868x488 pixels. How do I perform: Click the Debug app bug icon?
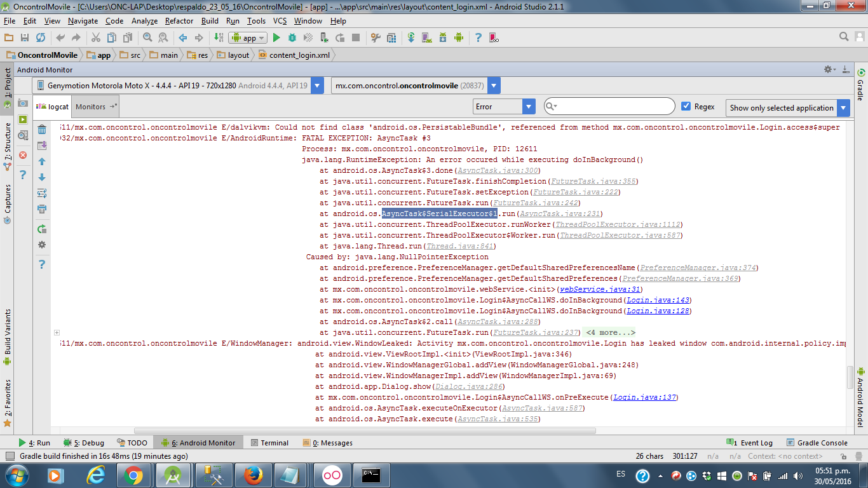(x=292, y=38)
